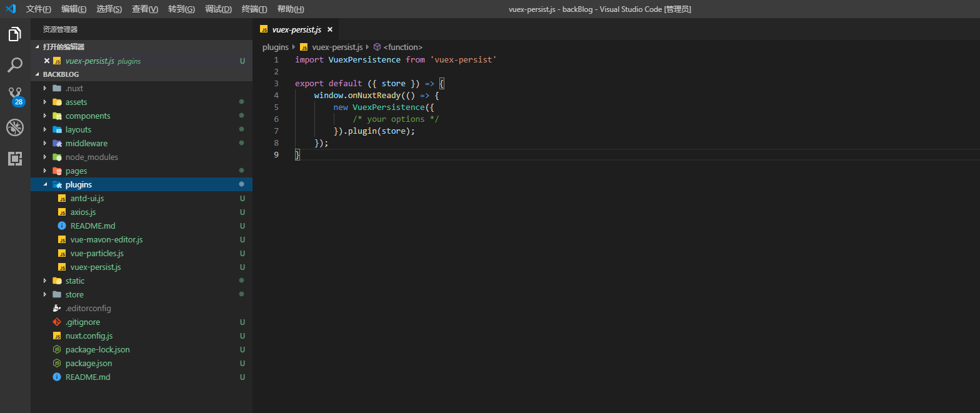980x413 pixels.
Task: Click the VS Code logo in title bar
Action: [x=11, y=9]
